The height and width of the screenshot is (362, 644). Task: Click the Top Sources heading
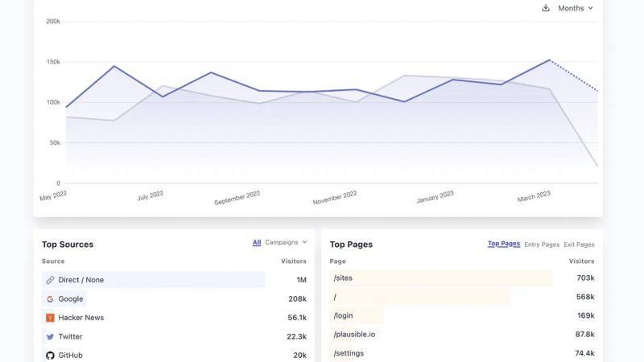pyautogui.click(x=68, y=245)
